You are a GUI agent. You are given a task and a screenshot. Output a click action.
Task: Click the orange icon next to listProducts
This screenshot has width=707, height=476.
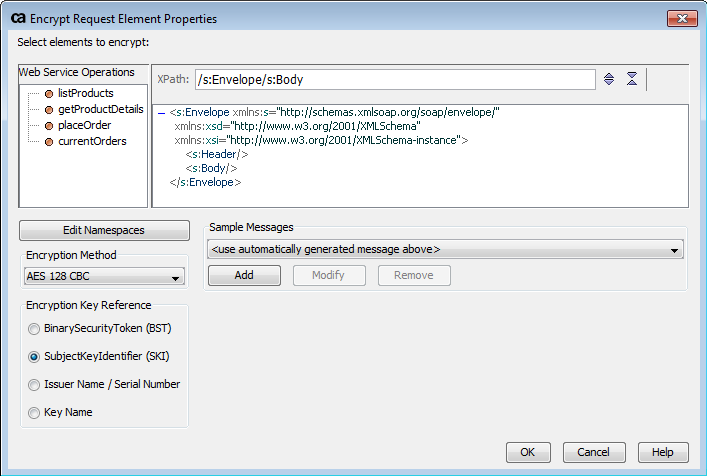(47, 93)
